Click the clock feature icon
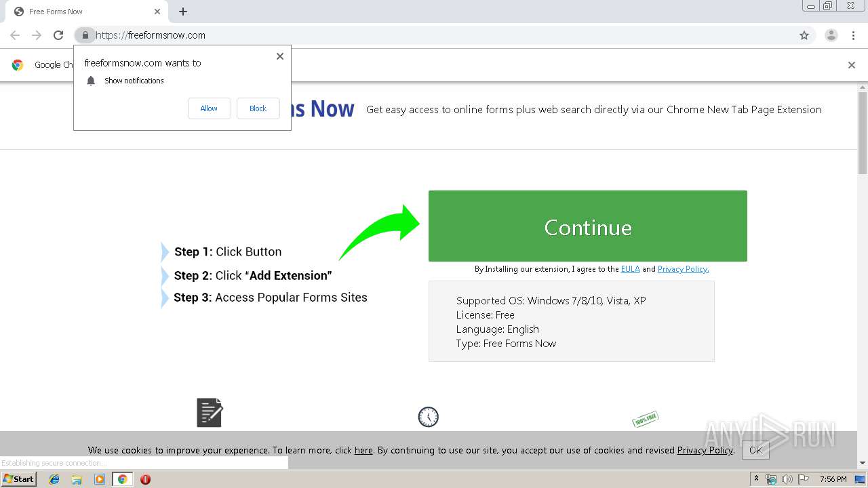The height and width of the screenshot is (488, 868). (429, 417)
